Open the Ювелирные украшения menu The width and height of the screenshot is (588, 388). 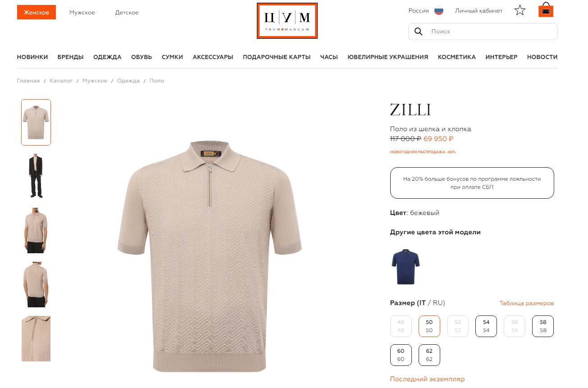pyautogui.click(x=387, y=57)
